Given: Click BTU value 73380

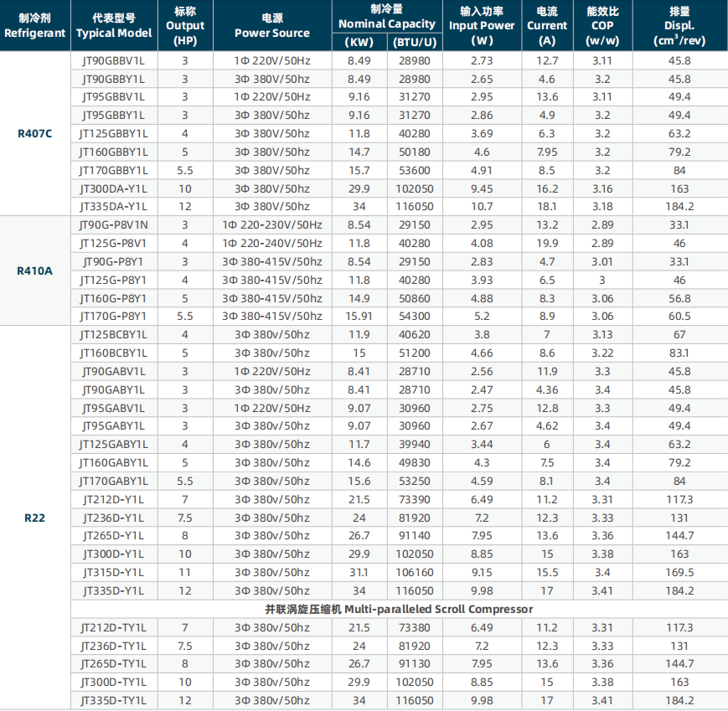Looking at the screenshot, I should (415, 628).
